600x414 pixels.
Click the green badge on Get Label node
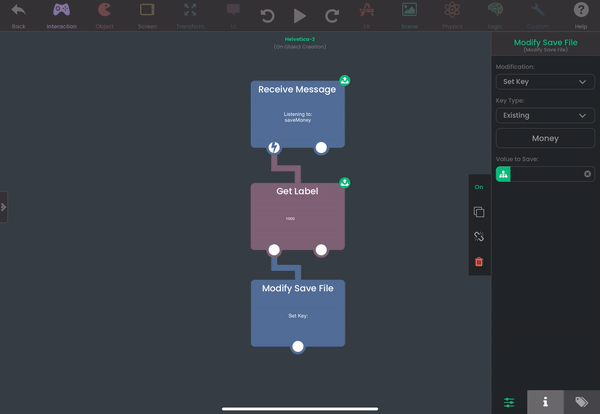coord(344,183)
